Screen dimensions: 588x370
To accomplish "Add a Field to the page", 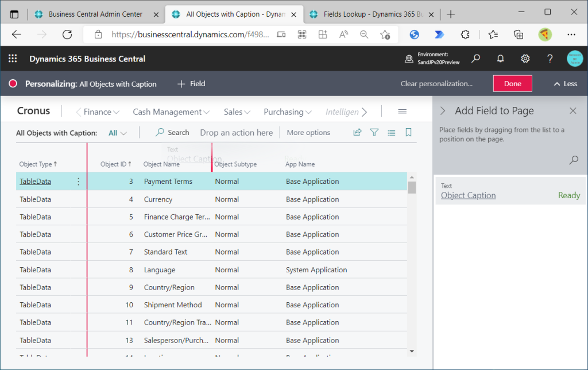I will 191,84.
